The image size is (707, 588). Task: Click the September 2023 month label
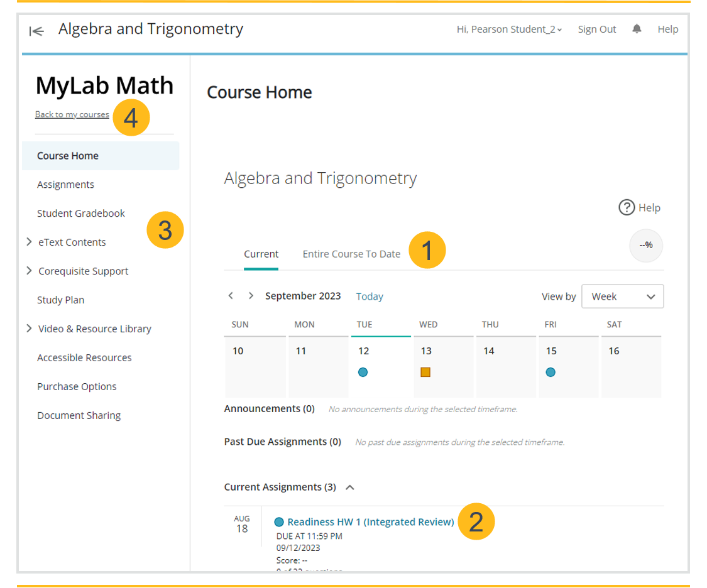coord(303,296)
